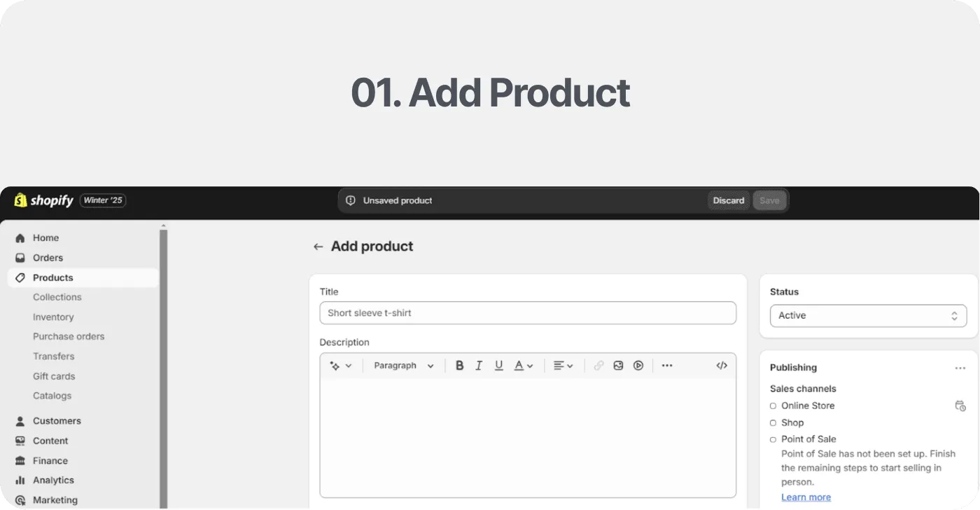The height and width of the screenshot is (510, 980).
Task: Toggle the code view icon in the editor
Action: tap(722, 365)
